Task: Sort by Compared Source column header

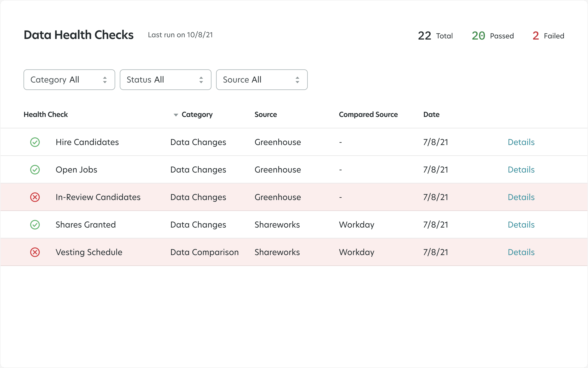Action: (x=368, y=114)
